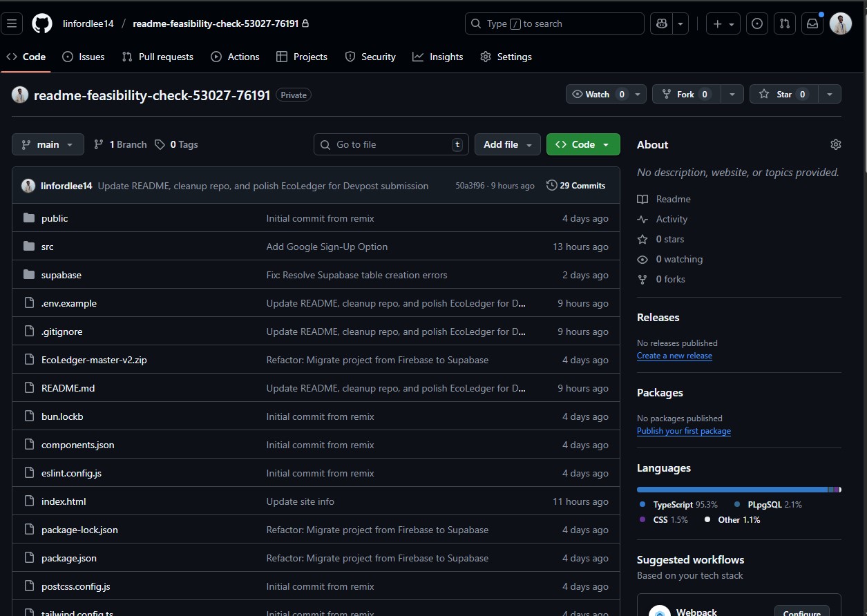
Task: Expand the Watch notifications dropdown arrow
Action: [638, 95]
